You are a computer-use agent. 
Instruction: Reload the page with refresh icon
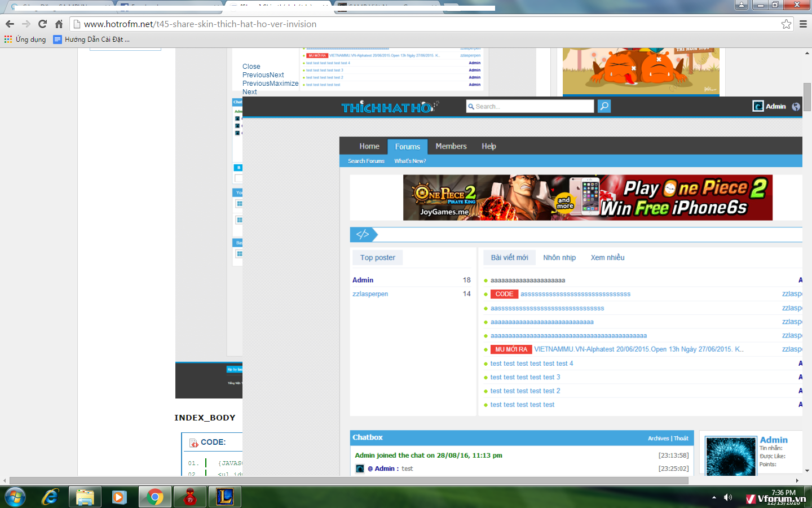coord(42,24)
